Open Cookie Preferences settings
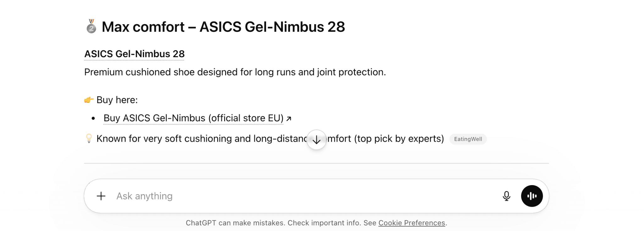644x231 pixels. [412, 223]
